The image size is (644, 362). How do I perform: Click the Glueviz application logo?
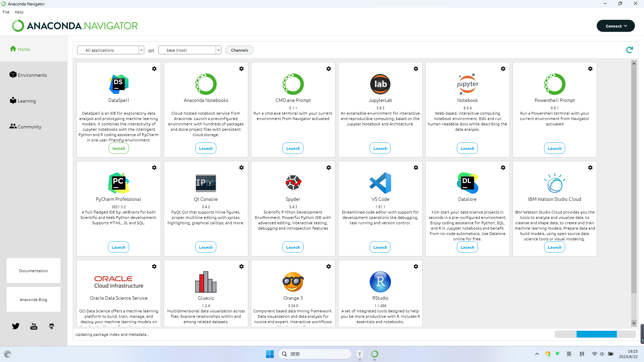coord(206,282)
